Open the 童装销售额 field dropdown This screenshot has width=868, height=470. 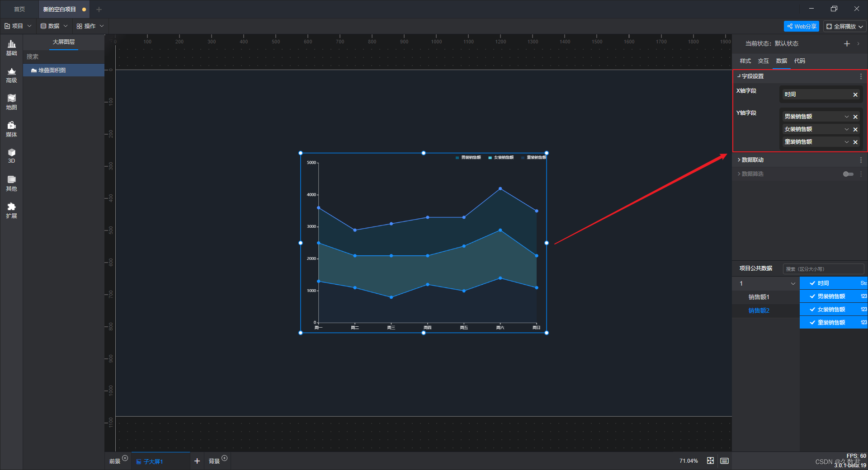click(847, 142)
